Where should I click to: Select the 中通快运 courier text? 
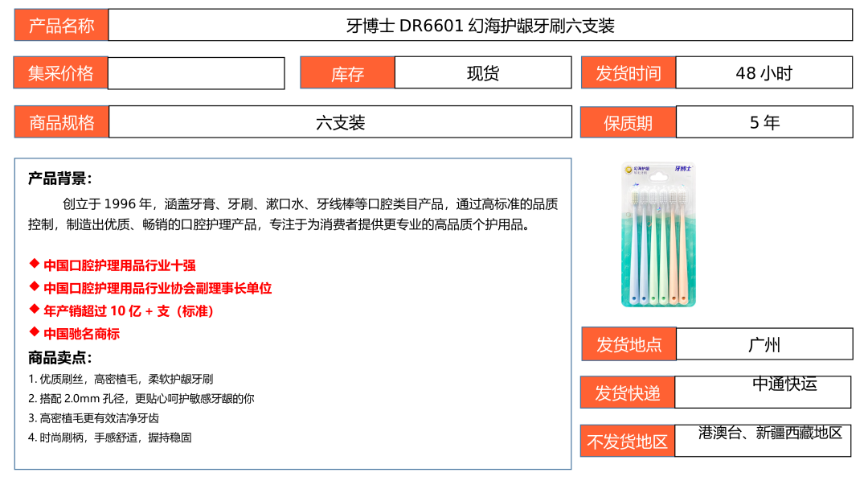point(784,384)
